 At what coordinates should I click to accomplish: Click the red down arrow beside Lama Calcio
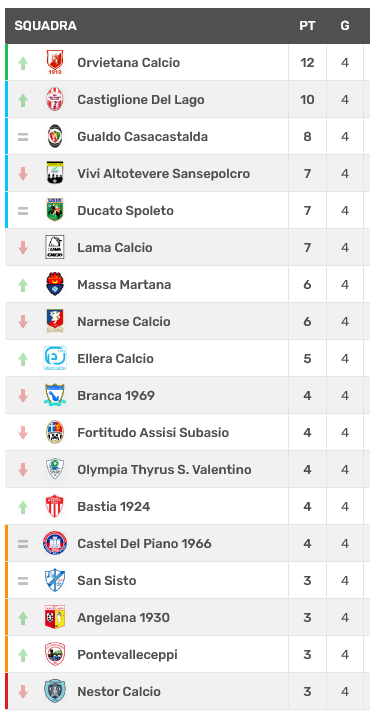point(23,248)
